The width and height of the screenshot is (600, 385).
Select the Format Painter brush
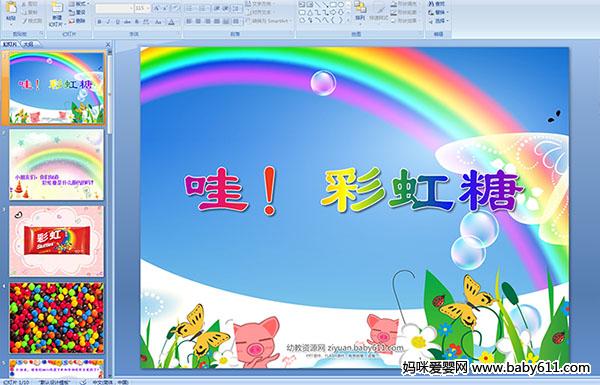tap(24, 21)
